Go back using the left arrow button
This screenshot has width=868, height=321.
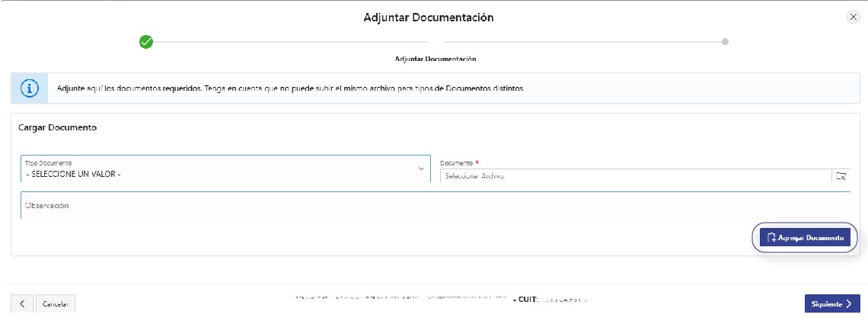21,303
